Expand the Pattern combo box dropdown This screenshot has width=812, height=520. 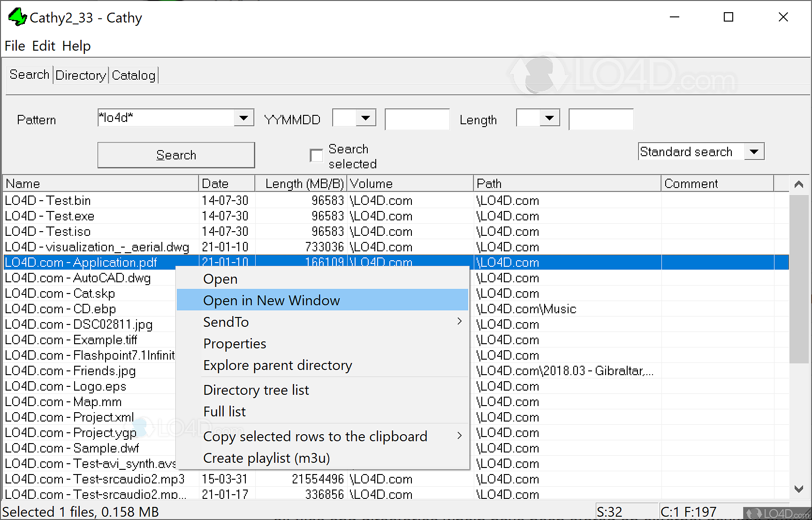pos(243,118)
